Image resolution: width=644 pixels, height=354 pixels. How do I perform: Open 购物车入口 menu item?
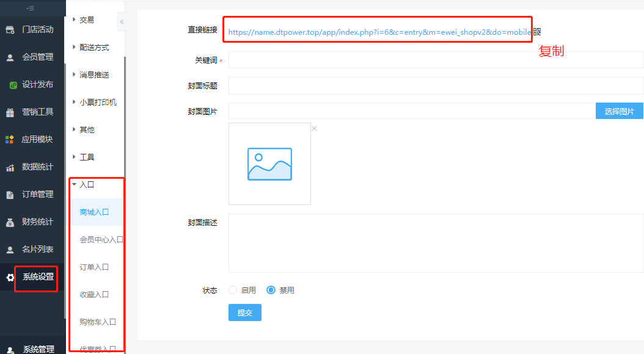(x=98, y=322)
